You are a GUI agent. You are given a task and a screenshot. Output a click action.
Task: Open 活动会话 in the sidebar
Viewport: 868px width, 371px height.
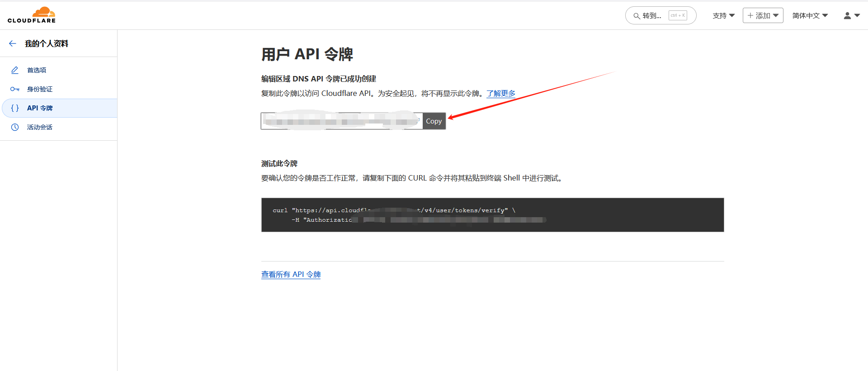click(40, 127)
